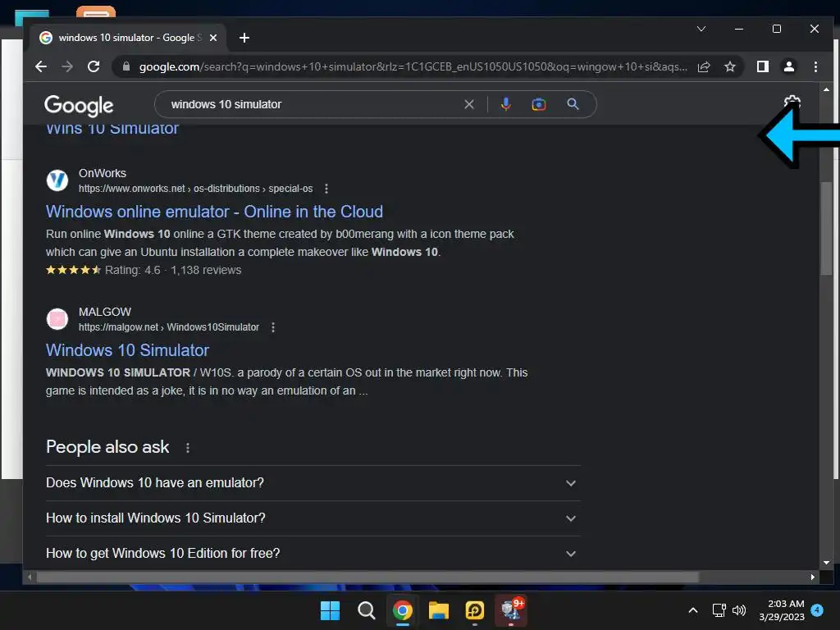
Task: Open Windows online emulator - Online in the Cloud
Action: coord(214,212)
